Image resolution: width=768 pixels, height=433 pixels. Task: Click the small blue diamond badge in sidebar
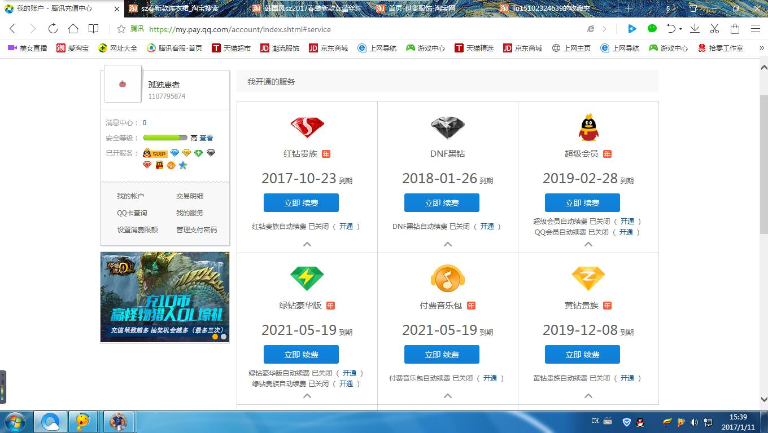point(174,153)
